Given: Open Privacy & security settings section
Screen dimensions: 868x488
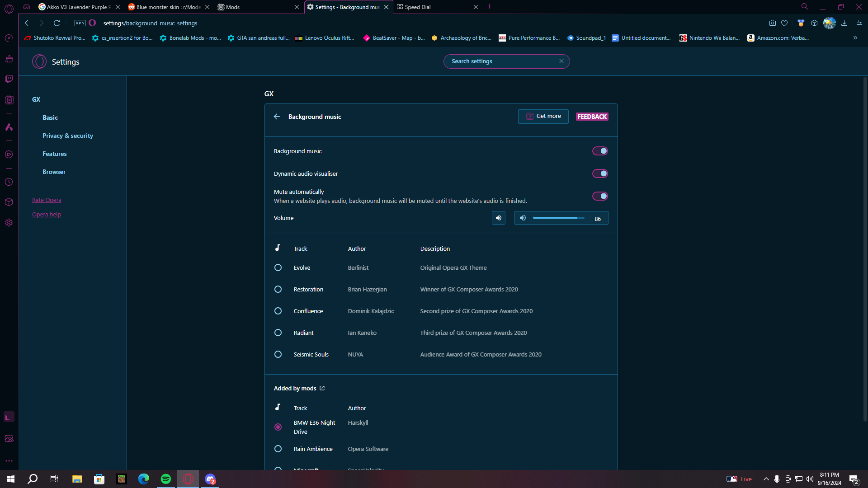Looking at the screenshot, I should pos(68,136).
